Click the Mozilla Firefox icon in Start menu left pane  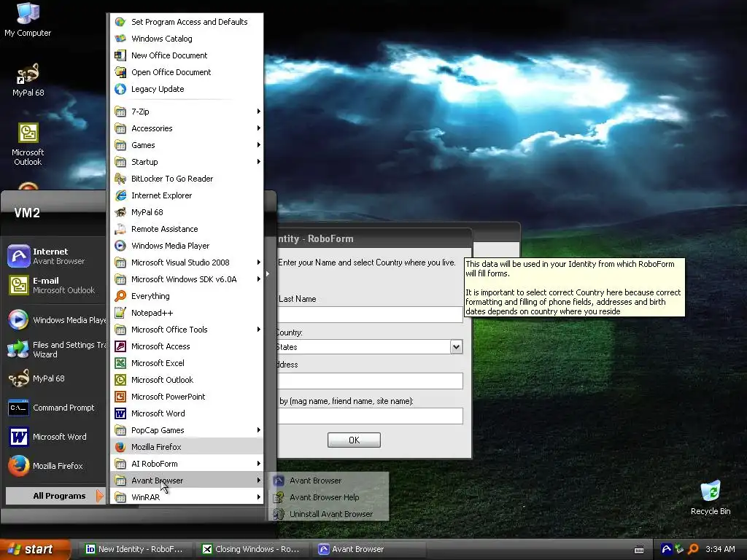[x=18, y=466]
